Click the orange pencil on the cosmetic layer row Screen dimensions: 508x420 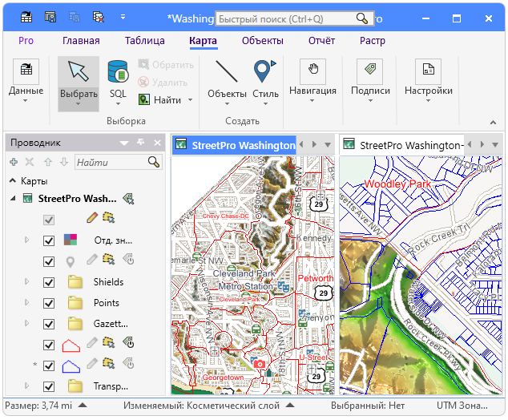pos(92,217)
